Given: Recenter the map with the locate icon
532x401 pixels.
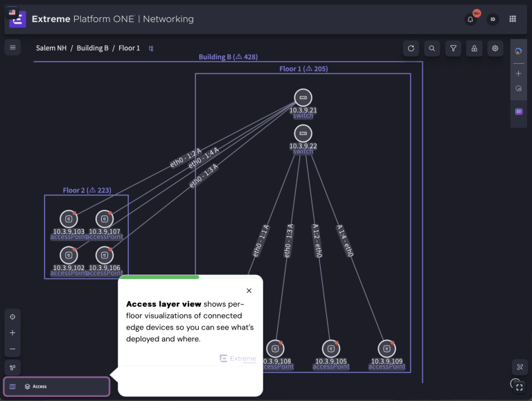Looking at the screenshot, I should 12,317.
